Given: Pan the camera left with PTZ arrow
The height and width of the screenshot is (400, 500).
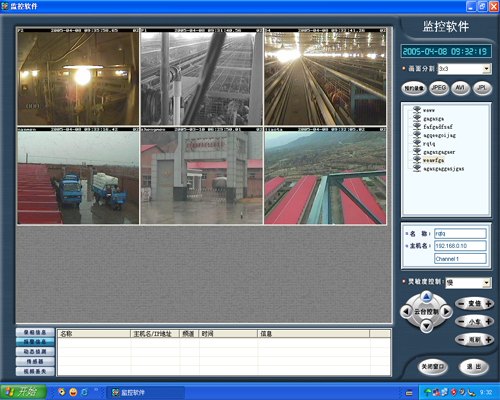Looking at the screenshot, I should 406,312.
